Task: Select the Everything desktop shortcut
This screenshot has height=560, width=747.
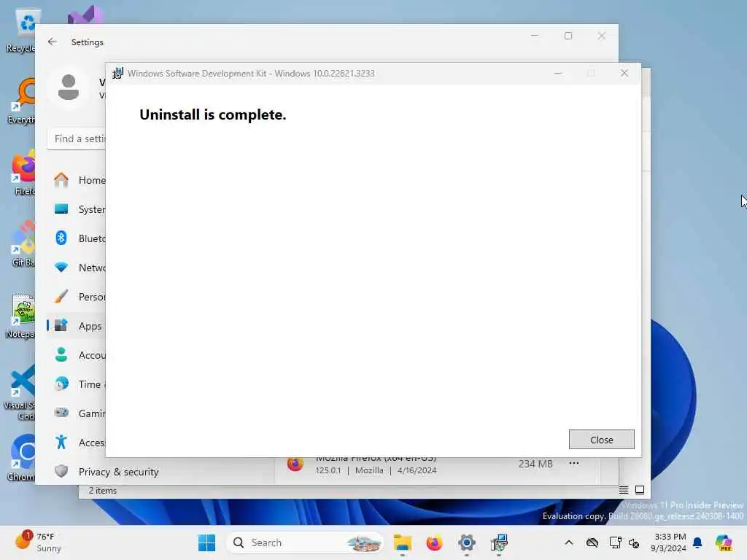Action: (21, 101)
